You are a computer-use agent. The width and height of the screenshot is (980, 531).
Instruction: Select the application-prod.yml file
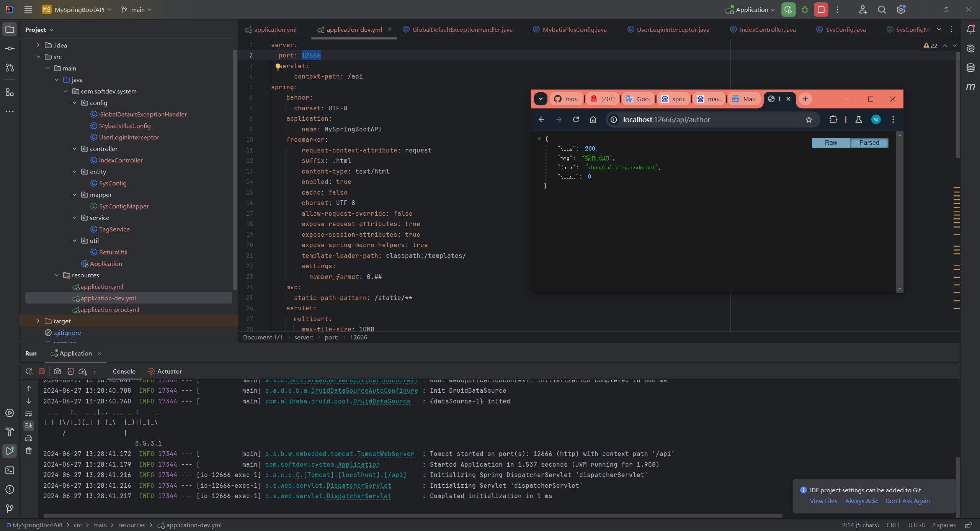pos(108,309)
